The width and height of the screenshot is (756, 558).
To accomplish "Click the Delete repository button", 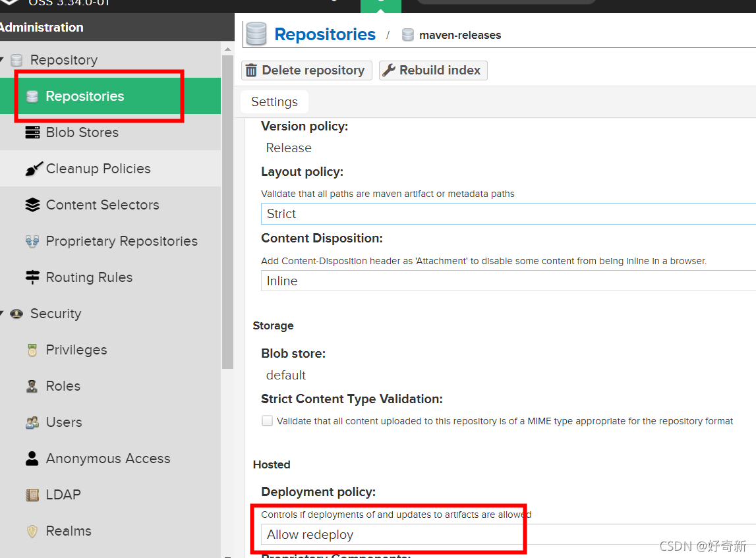I will pyautogui.click(x=306, y=70).
